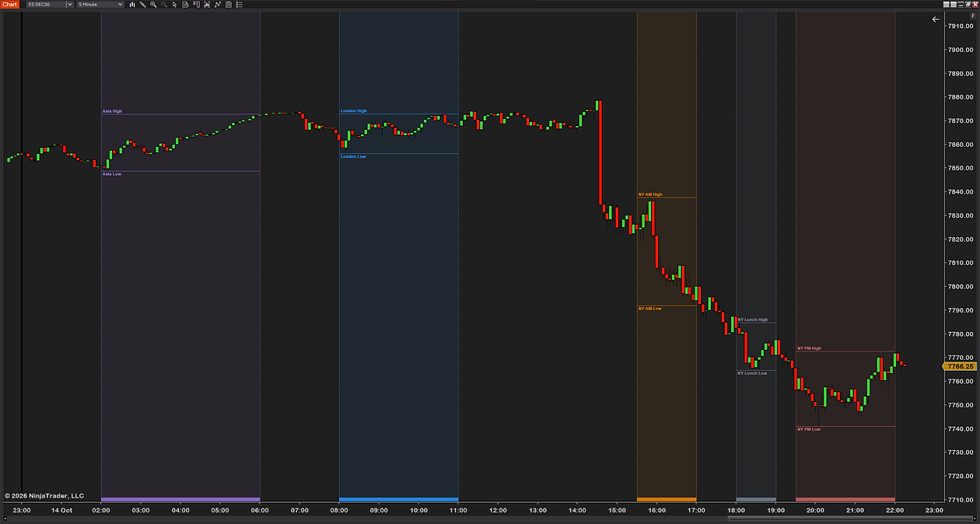Click the current price marker 7766.25
Image resolution: width=980 pixels, height=524 pixels.
(x=961, y=366)
